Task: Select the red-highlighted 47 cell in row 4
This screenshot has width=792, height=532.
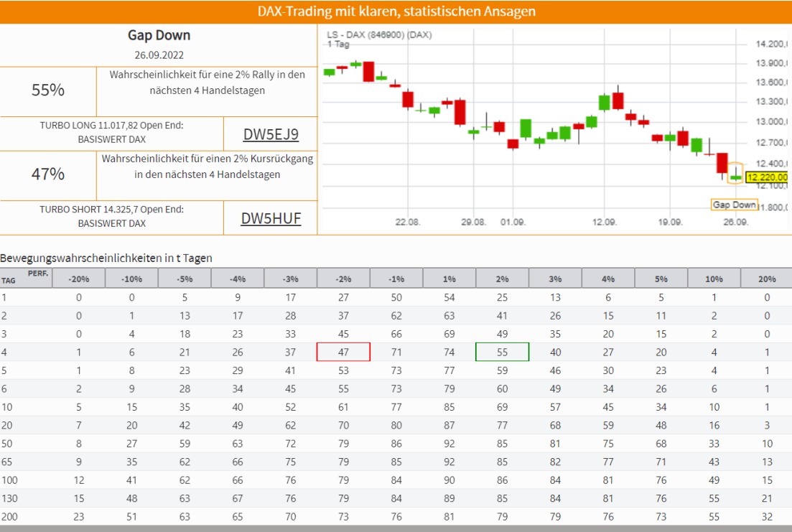Action: 343,352
